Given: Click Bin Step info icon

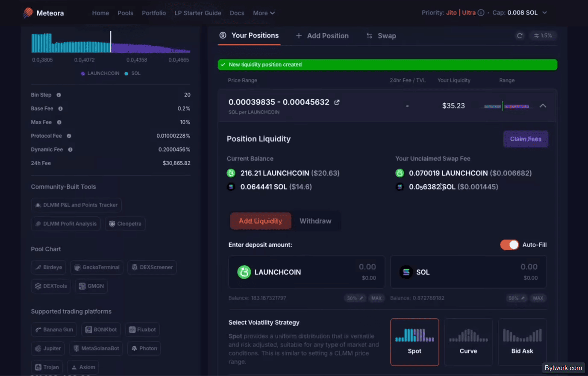Looking at the screenshot, I should [59, 95].
